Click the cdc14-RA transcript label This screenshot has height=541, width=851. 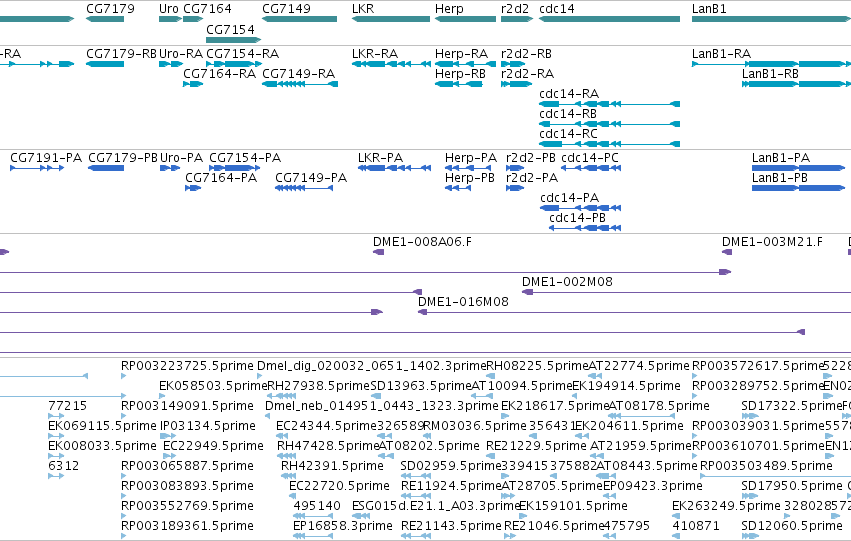[x=569, y=94]
